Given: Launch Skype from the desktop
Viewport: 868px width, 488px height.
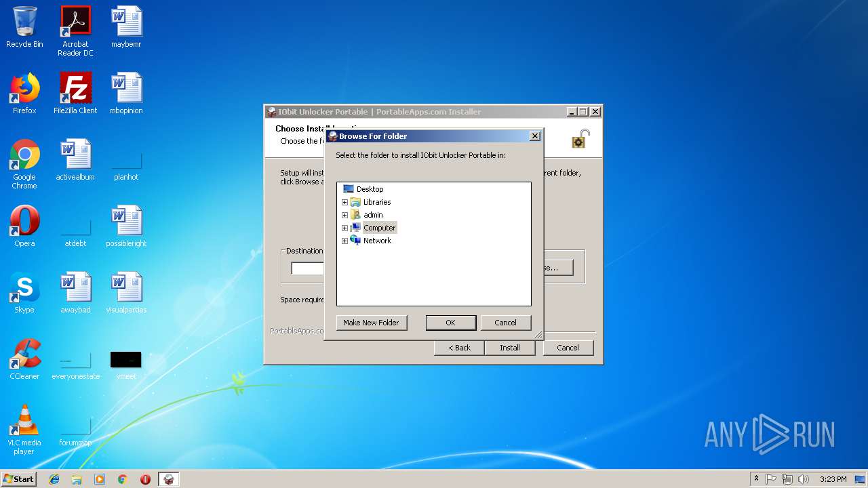Looking at the screenshot, I should 24,293.
